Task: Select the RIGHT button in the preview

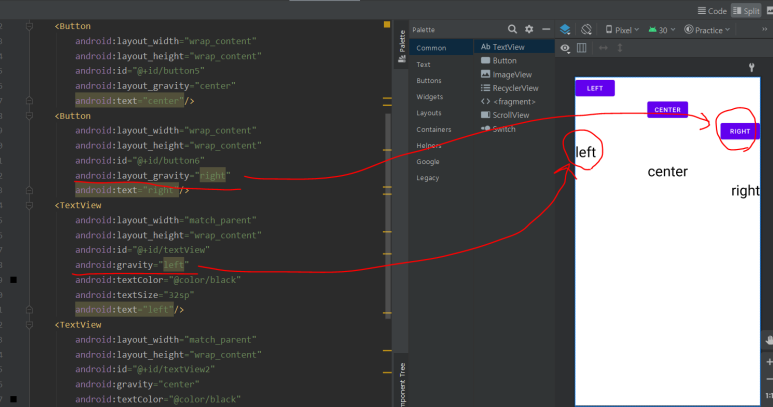Action: (x=740, y=131)
